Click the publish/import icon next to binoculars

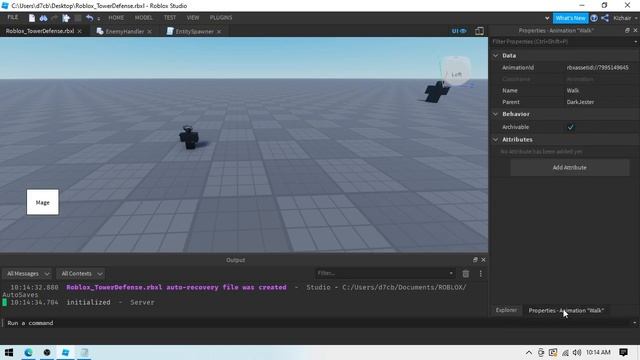[x=66, y=18]
